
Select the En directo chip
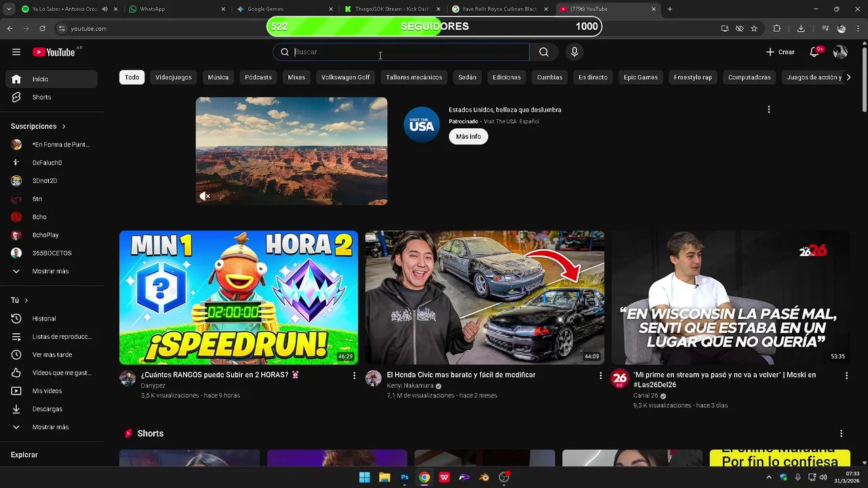593,77
